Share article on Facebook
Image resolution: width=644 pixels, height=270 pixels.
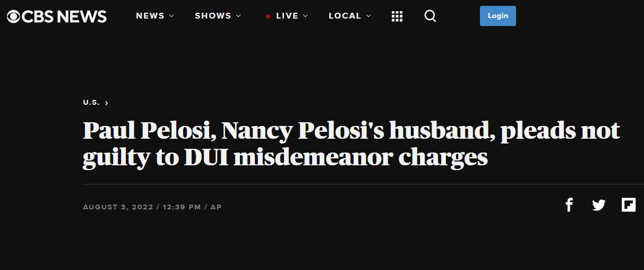pyautogui.click(x=569, y=205)
